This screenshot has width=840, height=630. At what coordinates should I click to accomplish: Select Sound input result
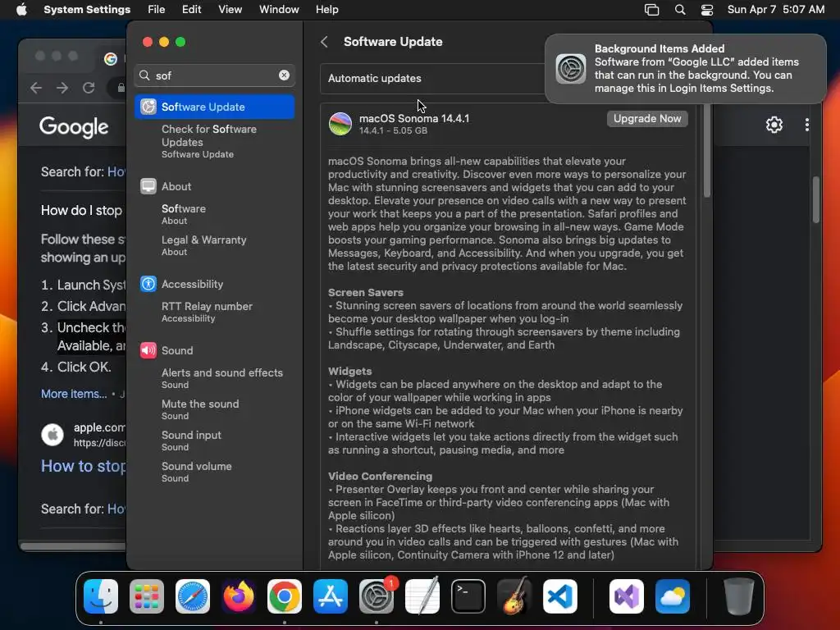point(214,441)
